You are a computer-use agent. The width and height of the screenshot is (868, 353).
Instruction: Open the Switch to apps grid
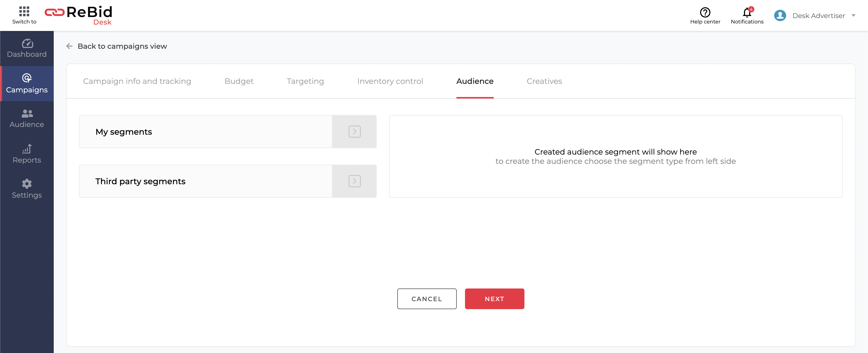click(x=24, y=15)
